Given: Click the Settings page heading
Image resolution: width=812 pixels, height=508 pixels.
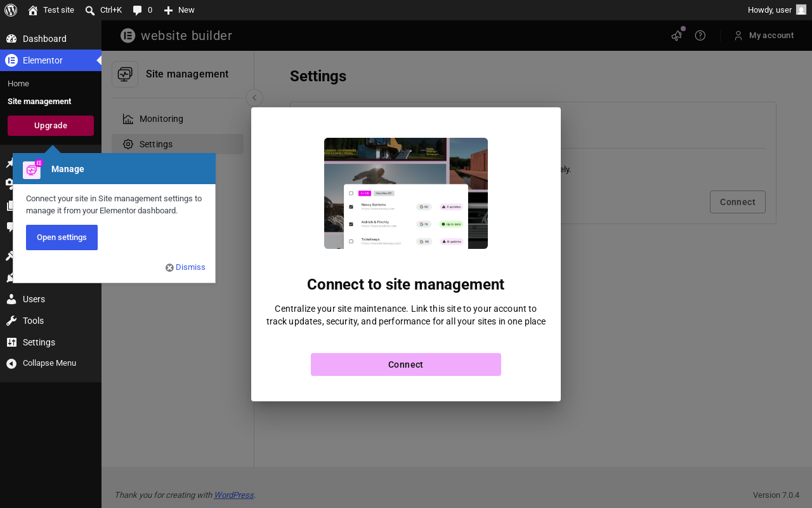Looking at the screenshot, I should pyautogui.click(x=318, y=76).
